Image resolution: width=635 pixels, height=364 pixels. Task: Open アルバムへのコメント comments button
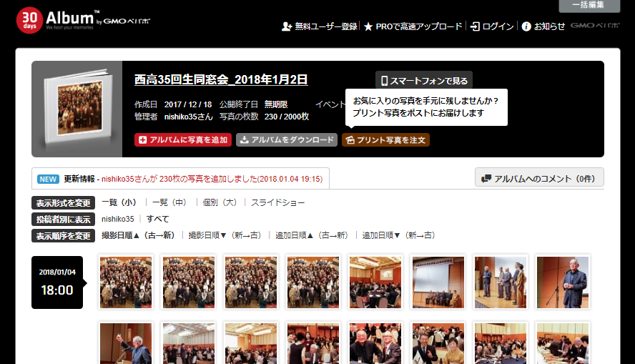pyautogui.click(x=539, y=178)
